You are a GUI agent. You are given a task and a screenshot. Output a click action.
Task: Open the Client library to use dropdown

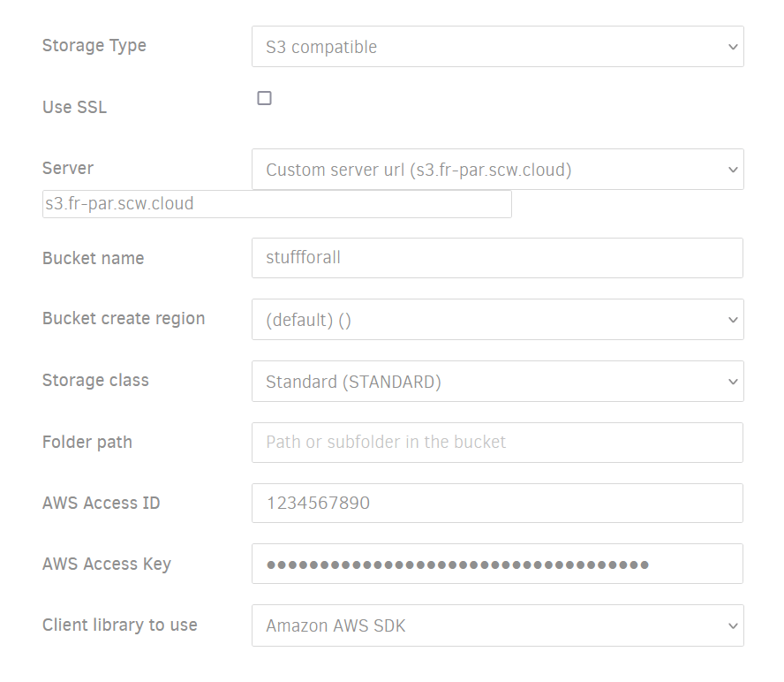point(497,625)
